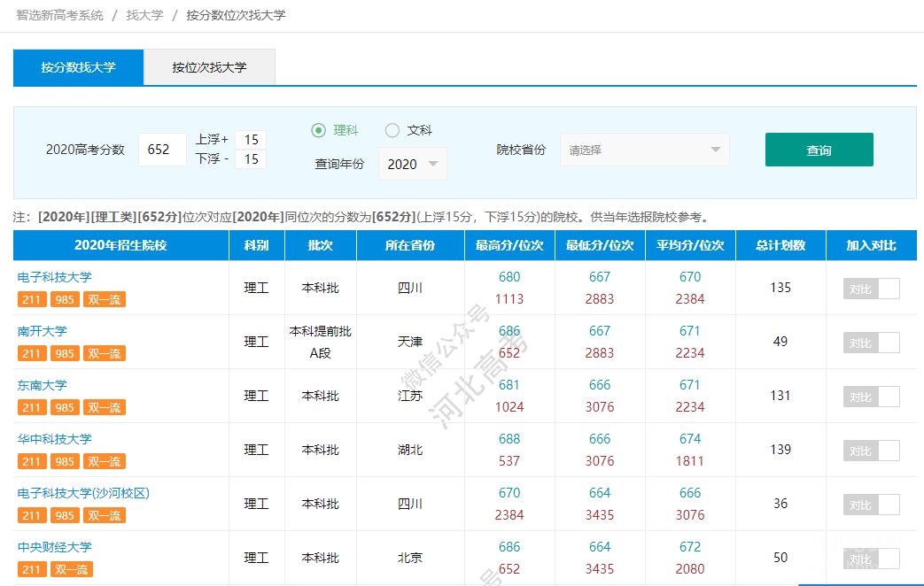Viewport: 924px width, 586px height.
Task: Click the 平均分/位次 column header
Action: point(690,245)
